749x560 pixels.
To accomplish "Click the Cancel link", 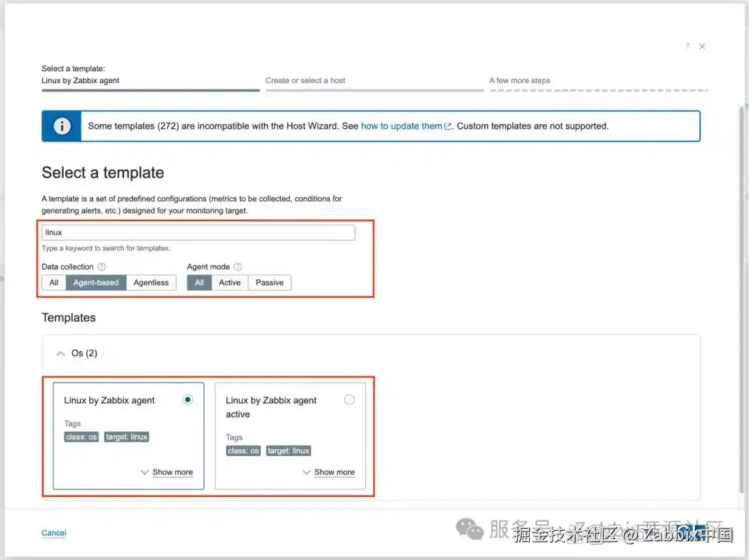I will (x=54, y=533).
